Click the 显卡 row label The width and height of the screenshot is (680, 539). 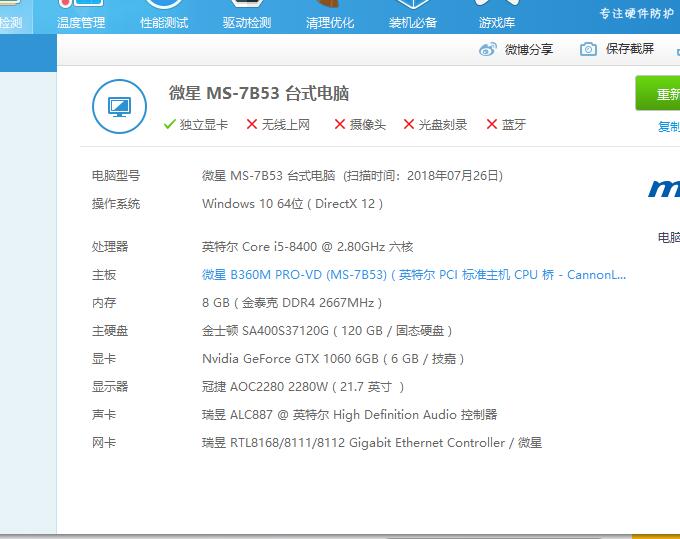click(x=104, y=359)
